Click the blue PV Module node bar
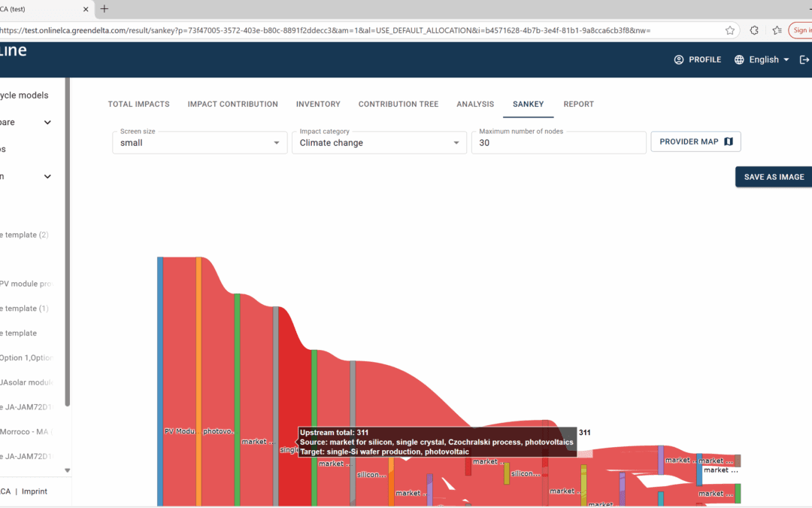The height and width of the screenshot is (508, 812). 160,376
